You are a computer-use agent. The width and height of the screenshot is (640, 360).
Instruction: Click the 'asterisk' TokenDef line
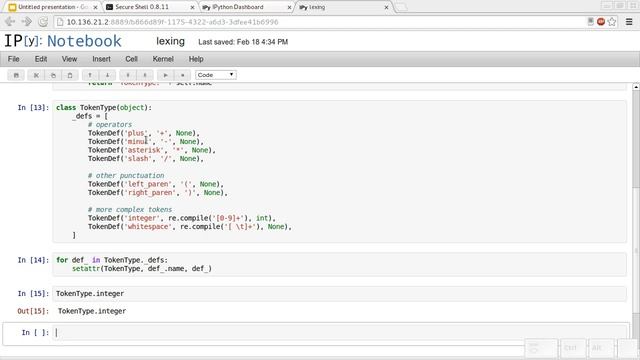[x=151, y=150]
